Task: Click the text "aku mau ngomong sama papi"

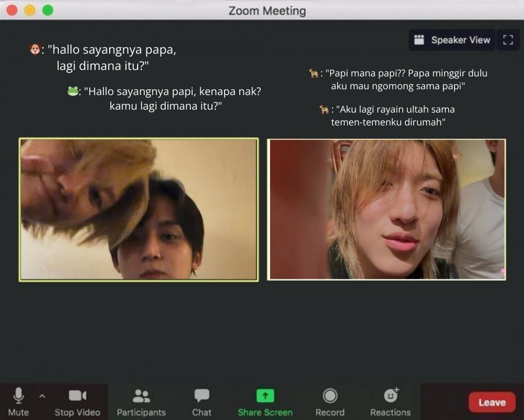Action: (x=398, y=86)
